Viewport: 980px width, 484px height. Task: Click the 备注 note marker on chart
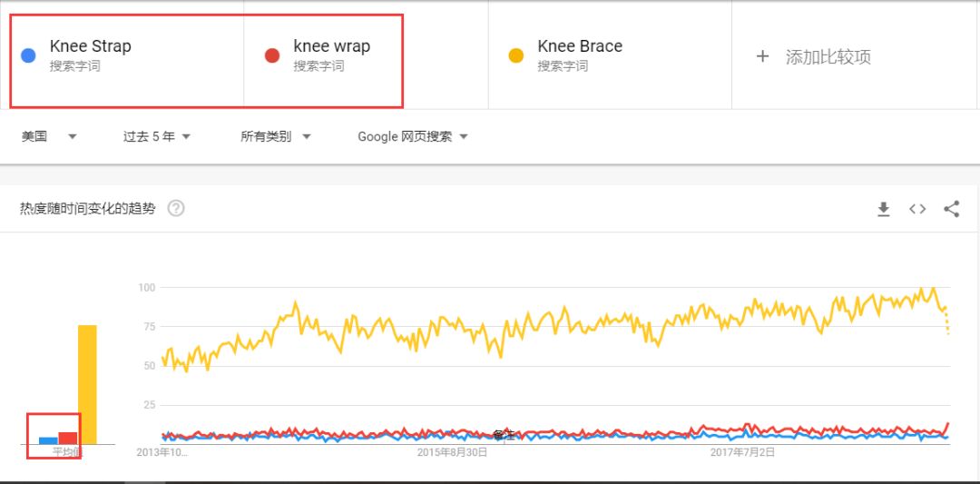503,435
